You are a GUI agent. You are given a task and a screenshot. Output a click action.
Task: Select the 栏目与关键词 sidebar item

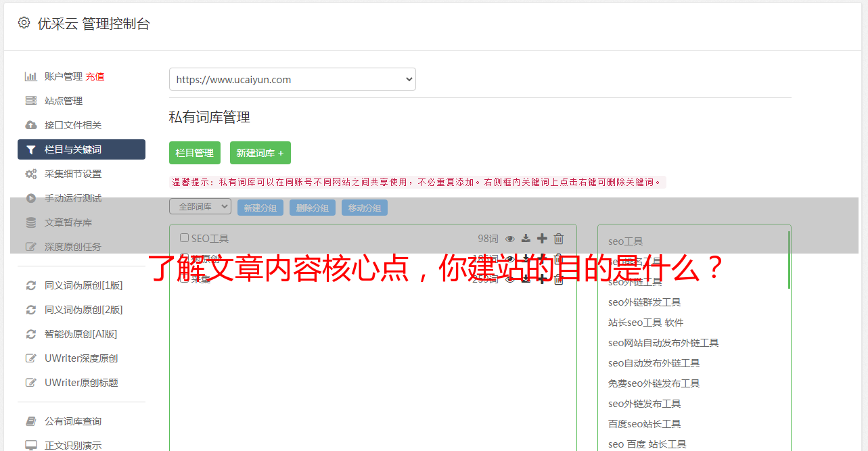tap(81, 149)
